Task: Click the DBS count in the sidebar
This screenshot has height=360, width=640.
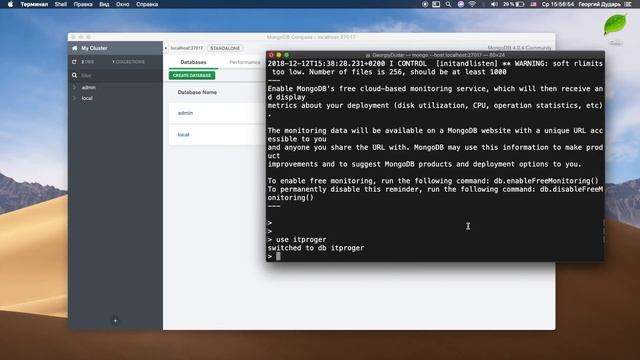Action: (x=87, y=62)
